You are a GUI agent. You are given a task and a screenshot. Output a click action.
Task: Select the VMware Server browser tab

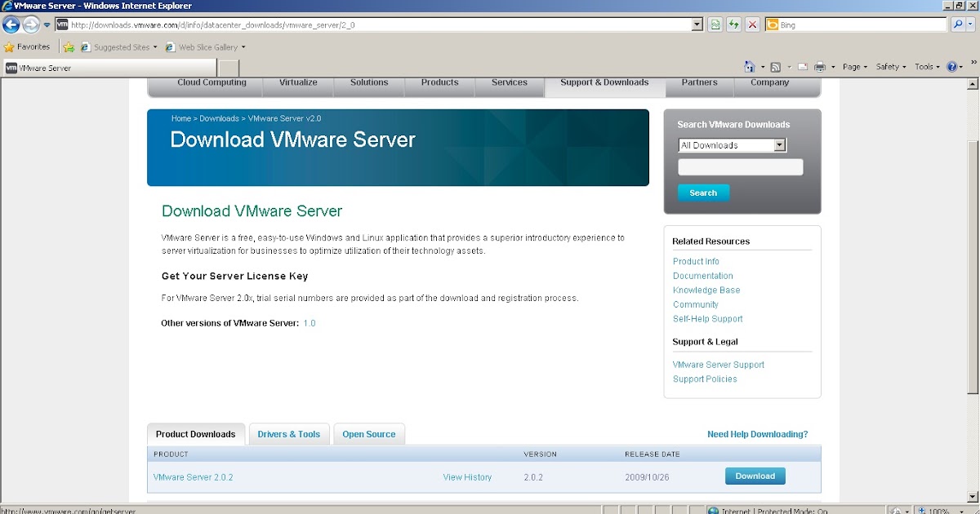(x=109, y=68)
